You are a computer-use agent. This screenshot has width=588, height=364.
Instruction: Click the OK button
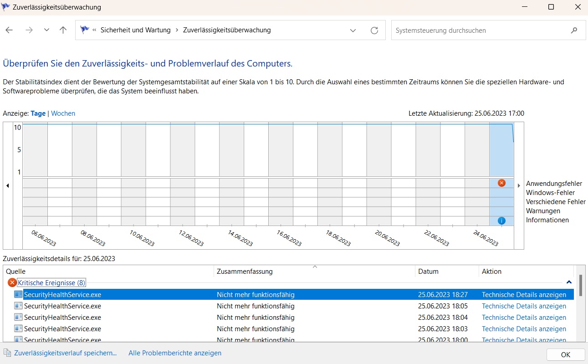pos(566,355)
